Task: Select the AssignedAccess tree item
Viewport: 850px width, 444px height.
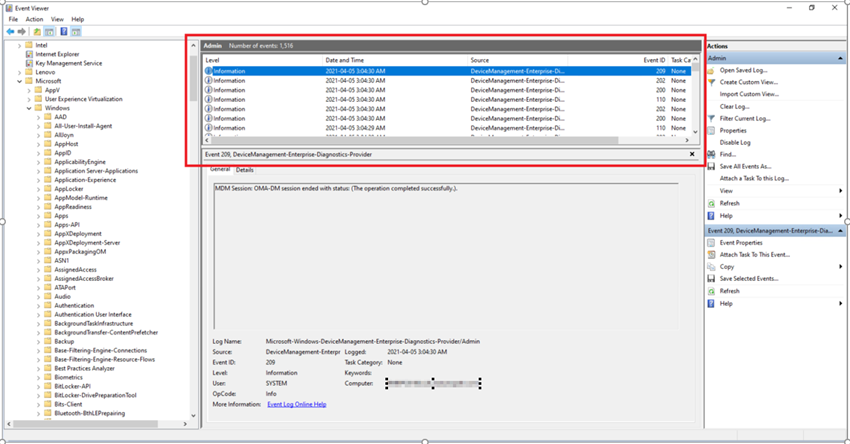Action: tap(75, 270)
